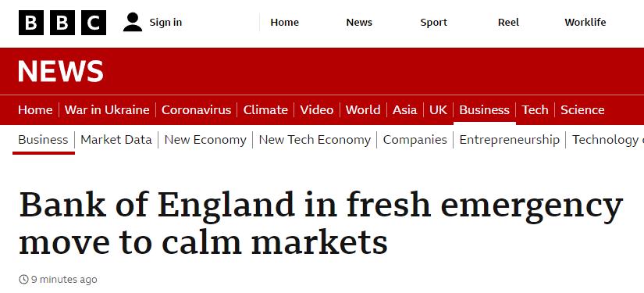Open the Entrepreneurship sub-section

pyautogui.click(x=509, y=140)
